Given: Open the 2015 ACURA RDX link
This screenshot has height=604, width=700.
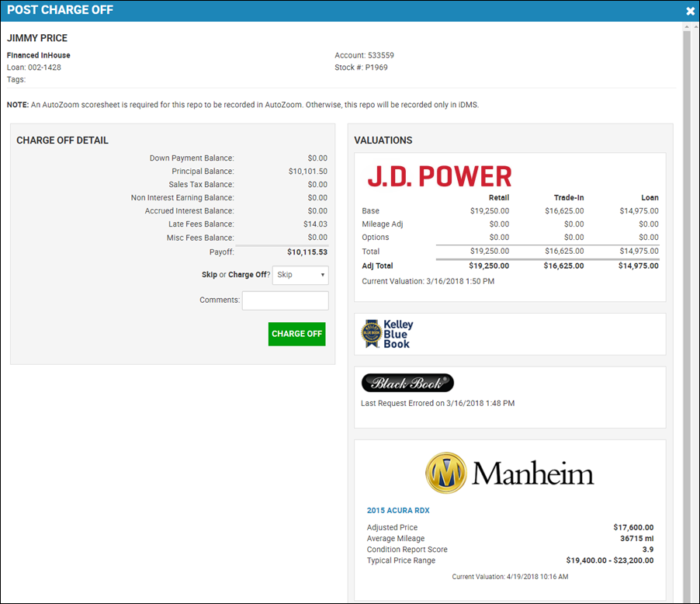Looking at the screenshot, I should pos(398,510).
